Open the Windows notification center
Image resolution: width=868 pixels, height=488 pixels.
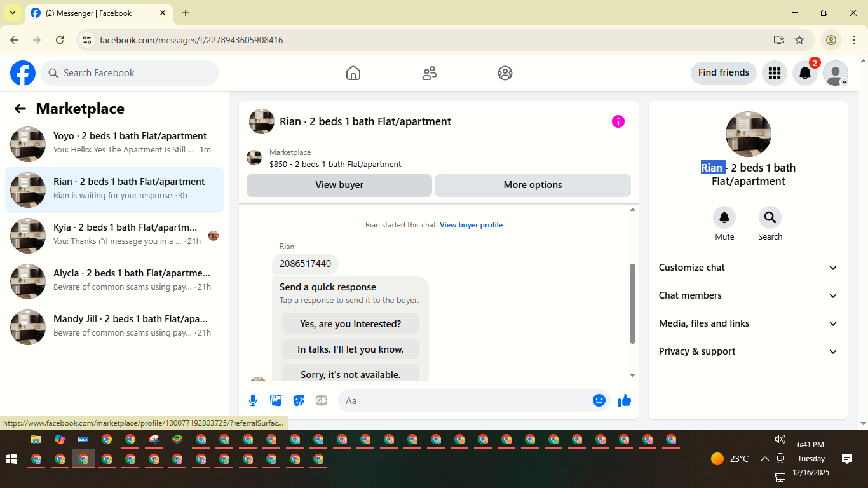847,458
